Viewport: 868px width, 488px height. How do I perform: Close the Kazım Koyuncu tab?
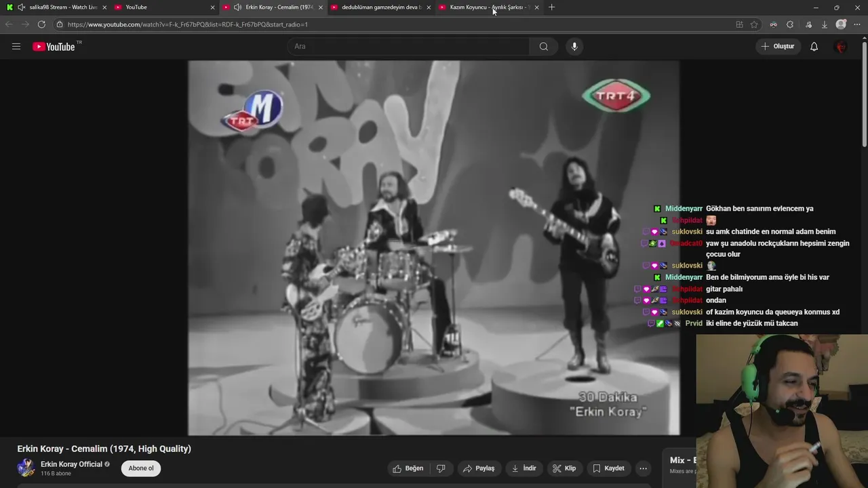coord(536,7)
